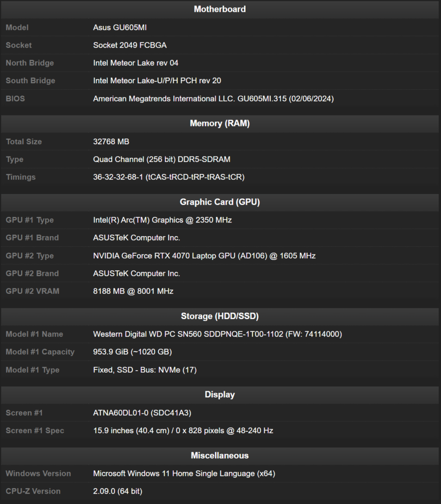Viewport: 441px width, 504px height.
Task: Click the Storage (HDD/SSD) section header
Action: coord(220,316)
